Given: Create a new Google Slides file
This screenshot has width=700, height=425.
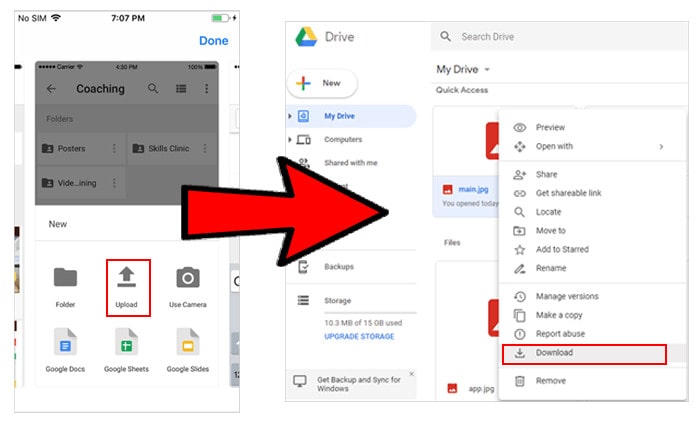Looking at the screenshot, I should 188,350.
